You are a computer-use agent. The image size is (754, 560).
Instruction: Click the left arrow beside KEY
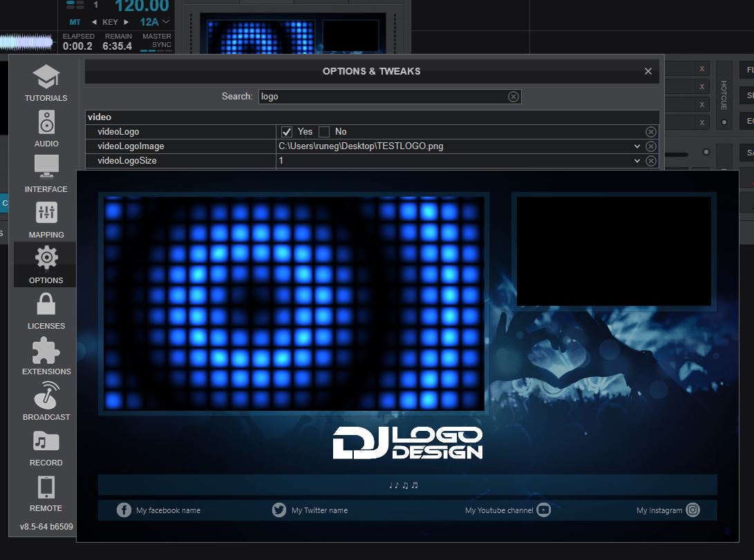click(x=94, y=22)
